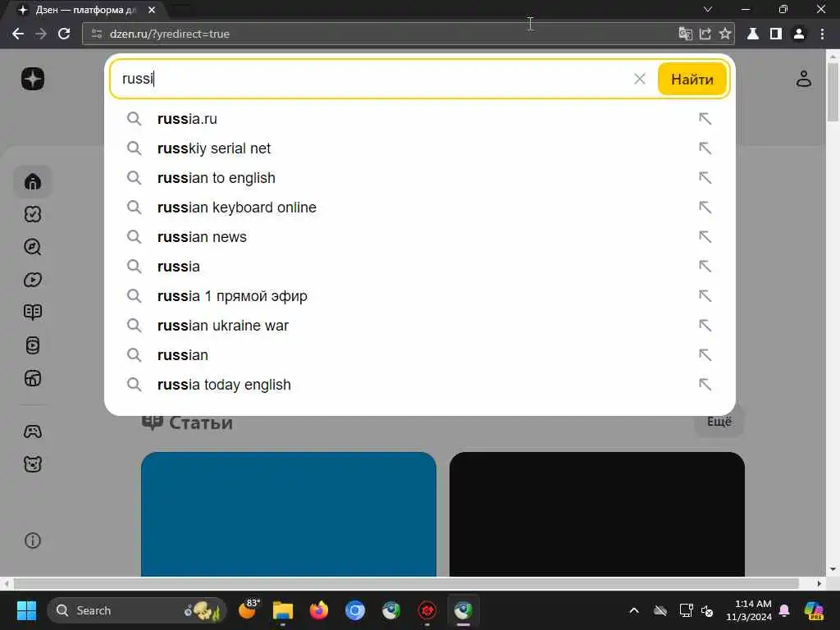The image size is (840, 630).
Task: Insert russian to english via arrow icon
Action: [x=705, y=177]
